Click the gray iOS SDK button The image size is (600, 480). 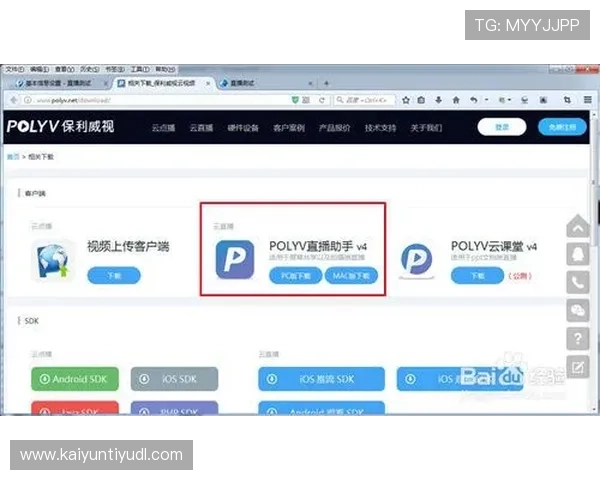click(x=174, y=379)
